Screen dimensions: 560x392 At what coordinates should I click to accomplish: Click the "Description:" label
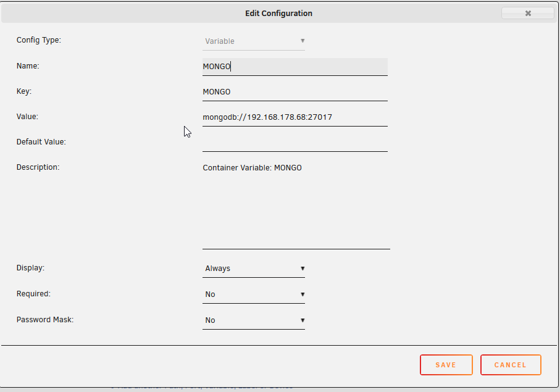pyautogui.click(x=38, y=167)
